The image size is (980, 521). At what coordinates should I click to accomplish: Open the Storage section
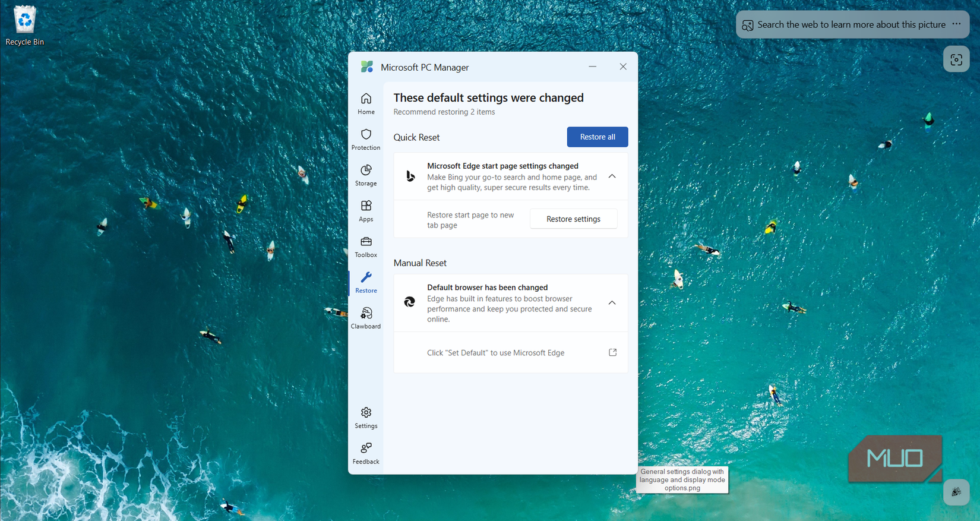(x=366, y=175)
